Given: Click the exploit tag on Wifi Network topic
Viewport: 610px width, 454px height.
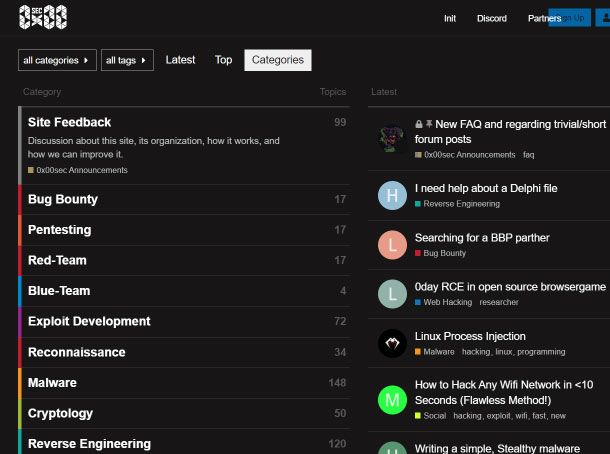Looking at the screenshot, I should (x=498, y=416).
